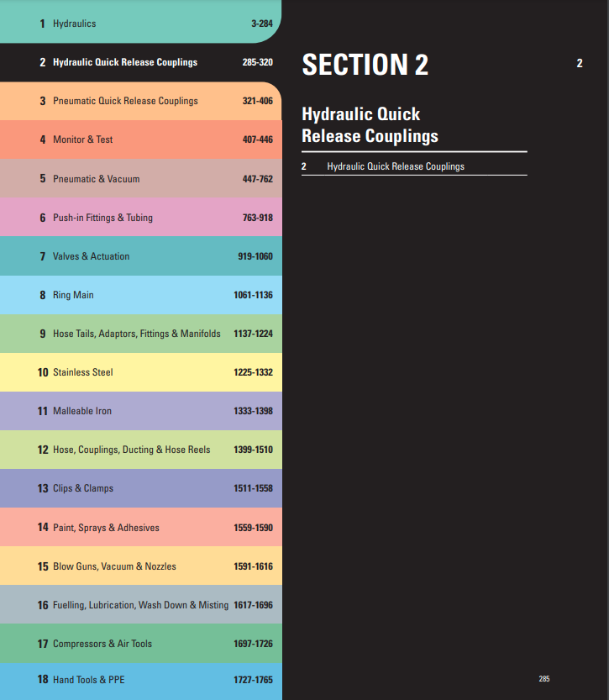Select Hydraulic Quick Release Couplings tab
This screenshot has width=609, height=700.
point(125,62)
